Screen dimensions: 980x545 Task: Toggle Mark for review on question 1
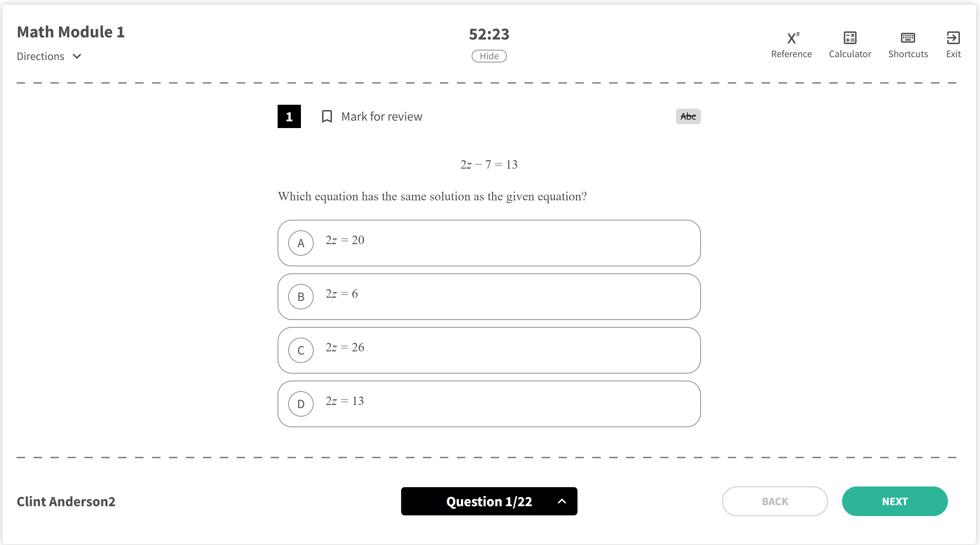pos(382,116)
